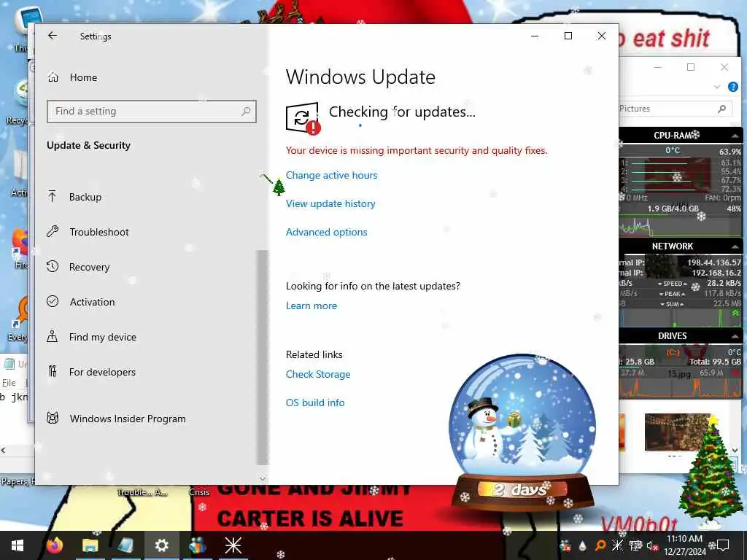Open Change active hours link
Screen dimensions: 747x560
pyautogui.click(x=332, y=175)
